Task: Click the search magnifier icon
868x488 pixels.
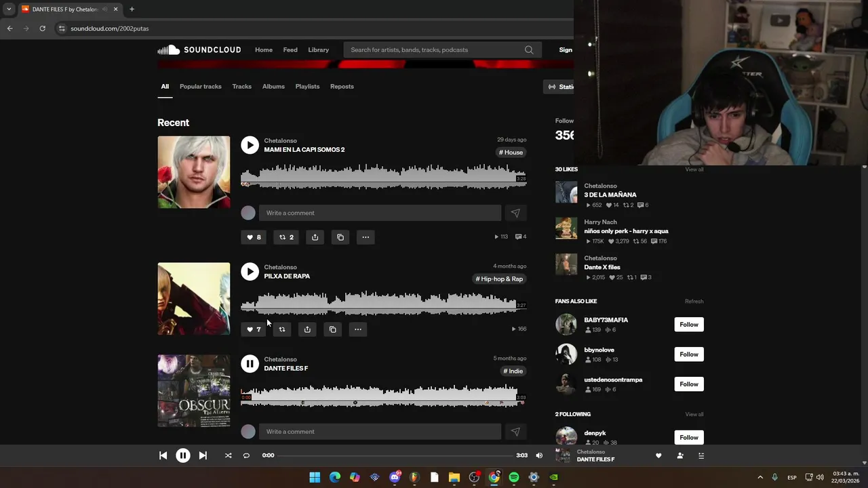Action: tap(529, 49)
